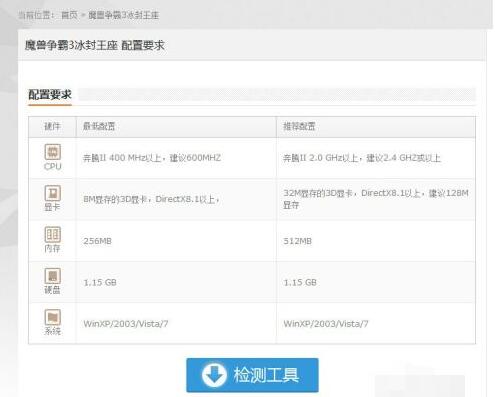The height and width of the screenshot is (397, 495).
Task: Select the 配置要求 section tab
Action: coord(50,95)
